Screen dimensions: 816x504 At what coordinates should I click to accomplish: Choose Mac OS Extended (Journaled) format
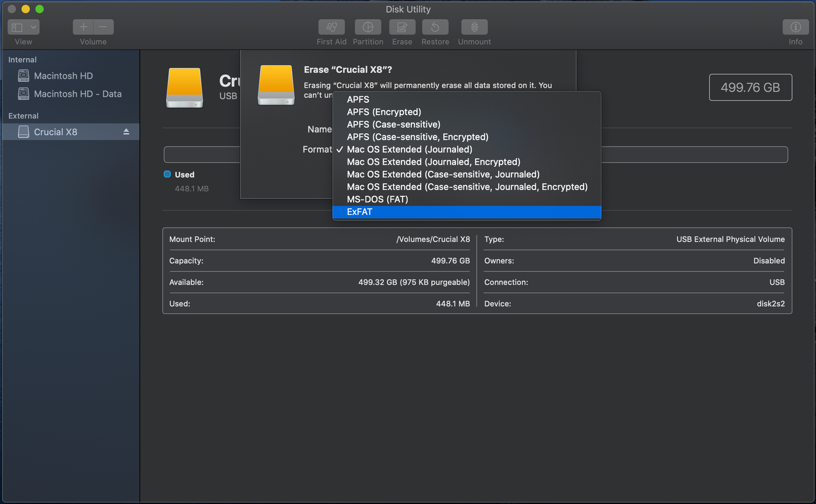(x=409, y=149)
